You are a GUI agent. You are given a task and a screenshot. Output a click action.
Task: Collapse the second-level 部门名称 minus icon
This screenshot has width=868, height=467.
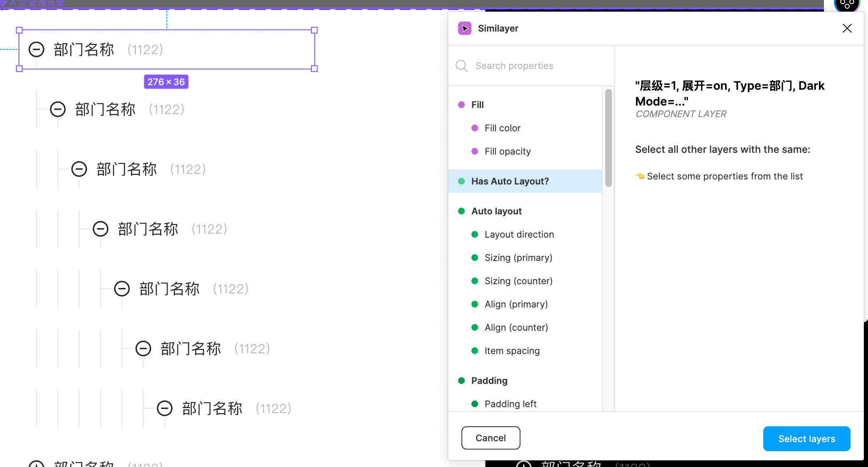point(58,109)
